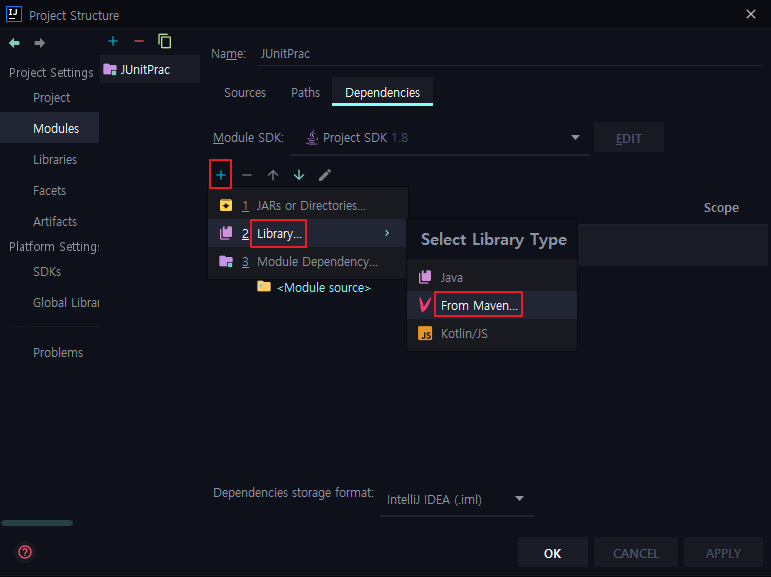Image resolution: width=771 pixels, height=577 pixels.
Task: Open the Facets settings page
Action: (50, 190)
